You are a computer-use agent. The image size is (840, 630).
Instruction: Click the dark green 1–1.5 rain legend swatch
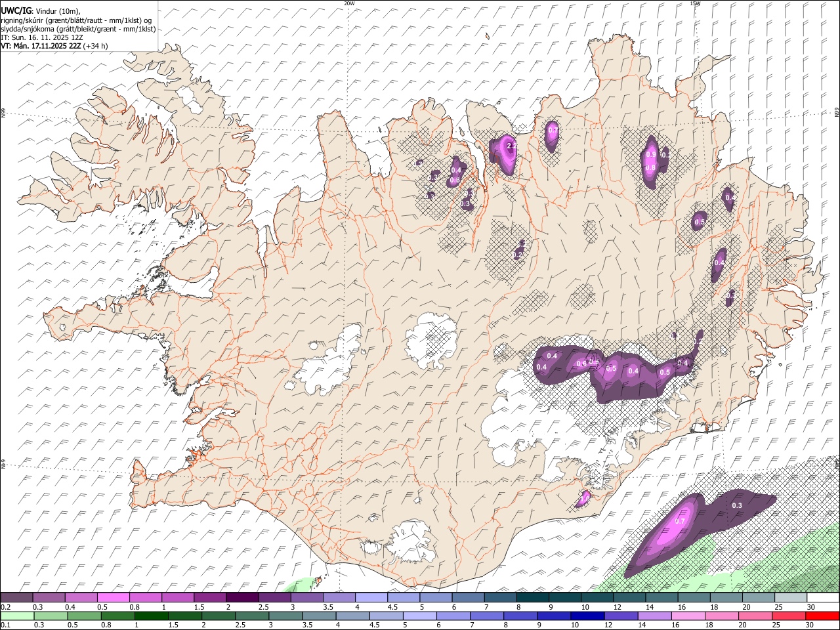(x=151, y=616)
